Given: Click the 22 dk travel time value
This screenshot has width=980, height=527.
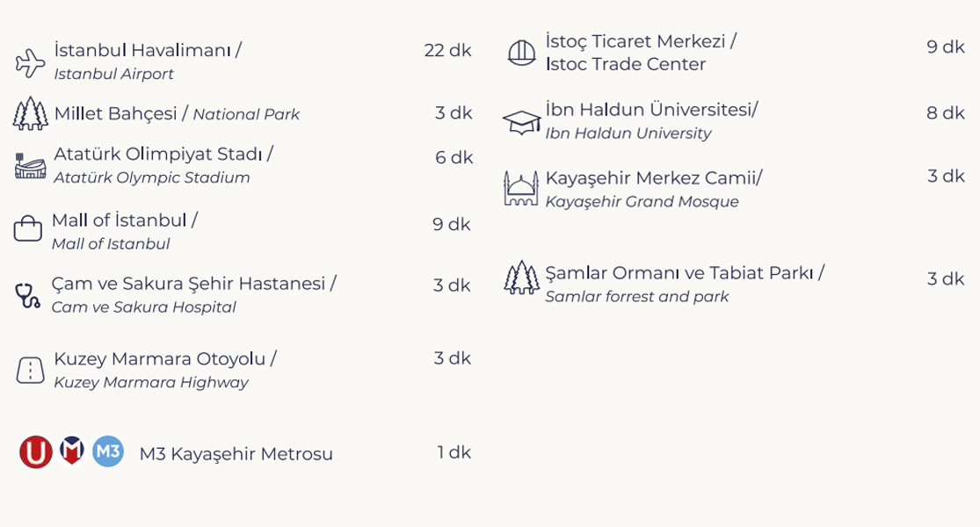Looking at the screenshot, I should [x=447, y=50].
